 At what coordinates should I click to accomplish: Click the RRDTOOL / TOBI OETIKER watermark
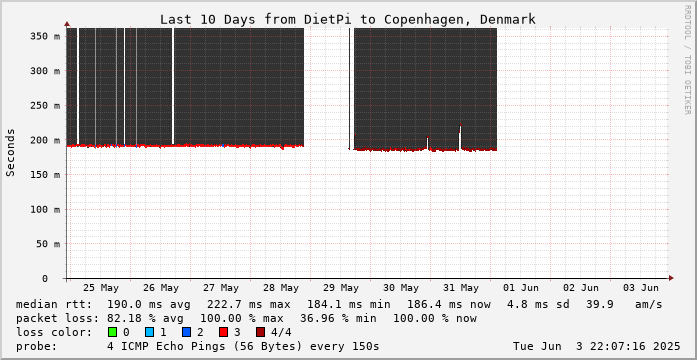[x=687, y=60]
